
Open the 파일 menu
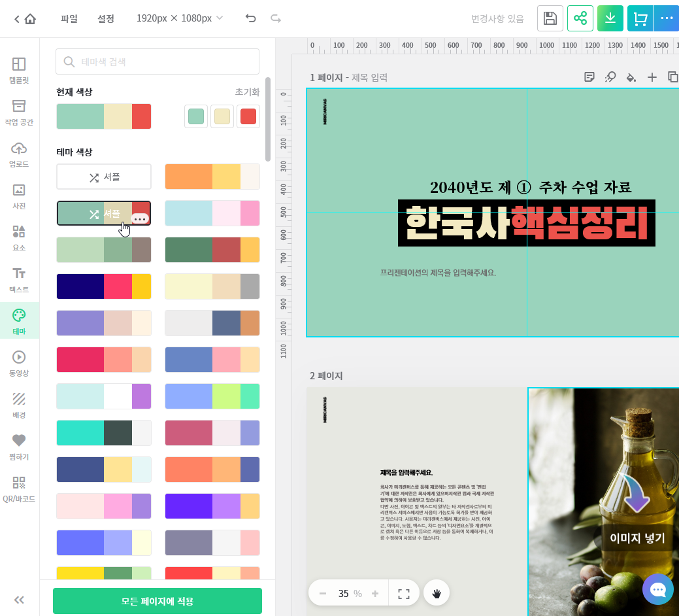pos(69,18)
